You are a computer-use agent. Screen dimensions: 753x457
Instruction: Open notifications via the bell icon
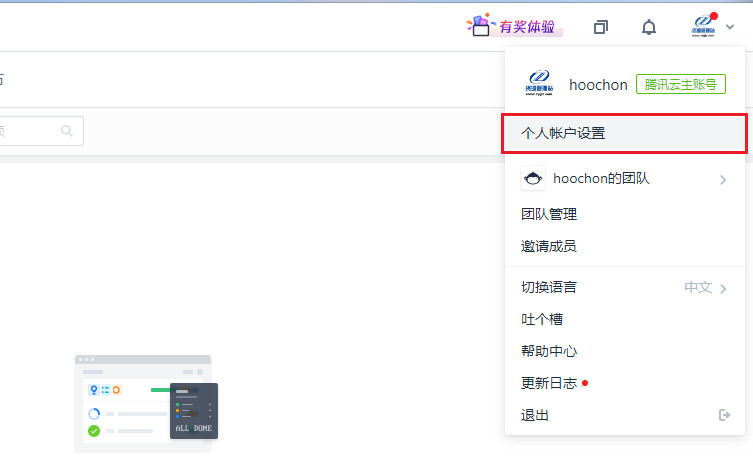coord(649,27)
